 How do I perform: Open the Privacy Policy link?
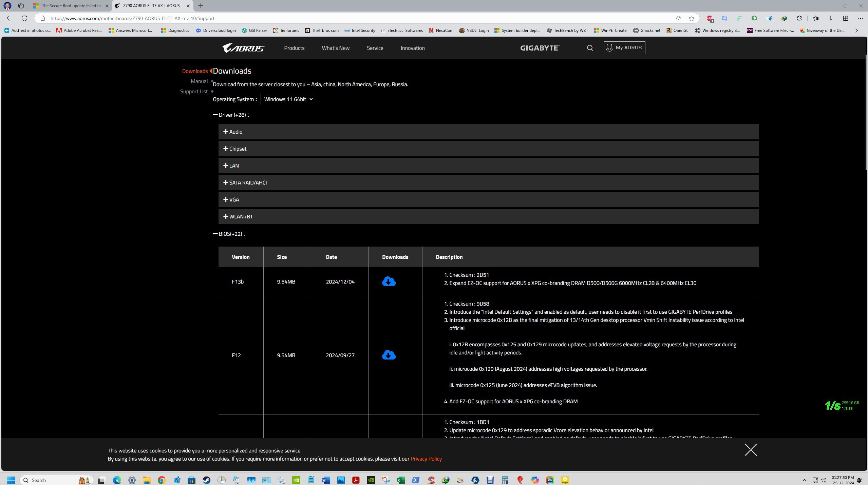(426, 459)
